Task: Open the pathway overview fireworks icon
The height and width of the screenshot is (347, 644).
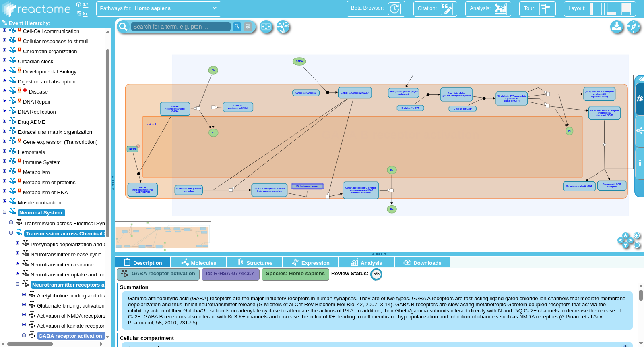Action: 283,27
